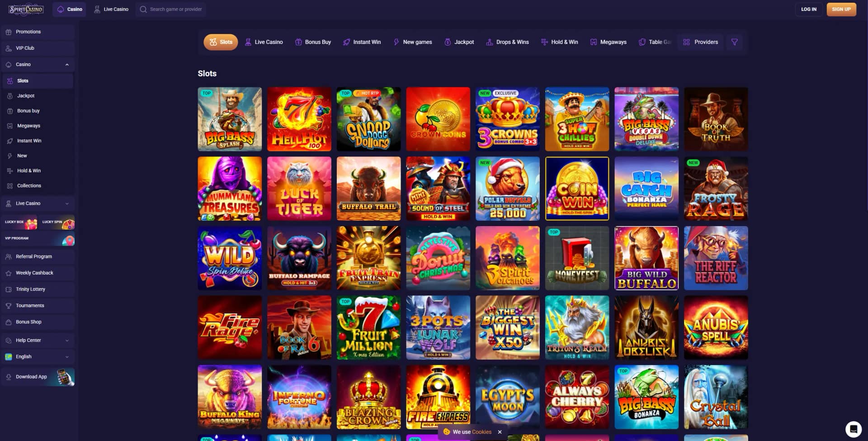Collapse the Casino sidebar section
The image size is (868, 441).
click(67, 65)
